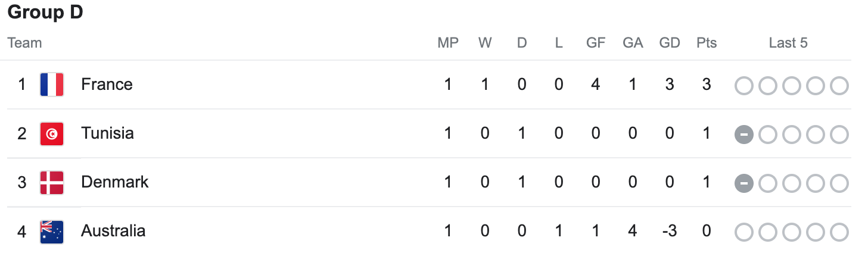Click the MP column header
This screenshot has height=253, width=868.
click(x=448, y=43)
